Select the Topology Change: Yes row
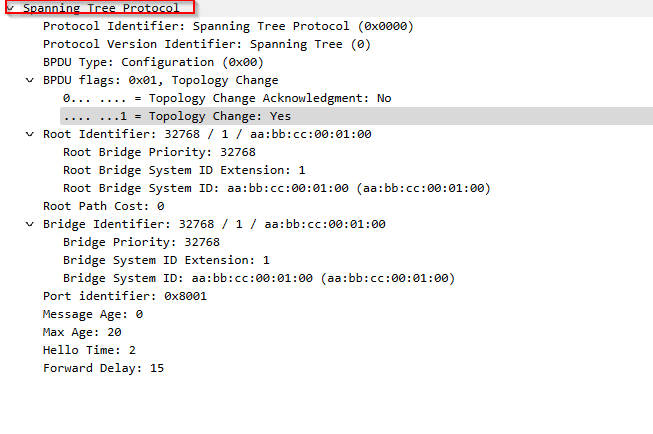Image resolution: width=653 pixels, height=434 pixels. tap(177, 116)
